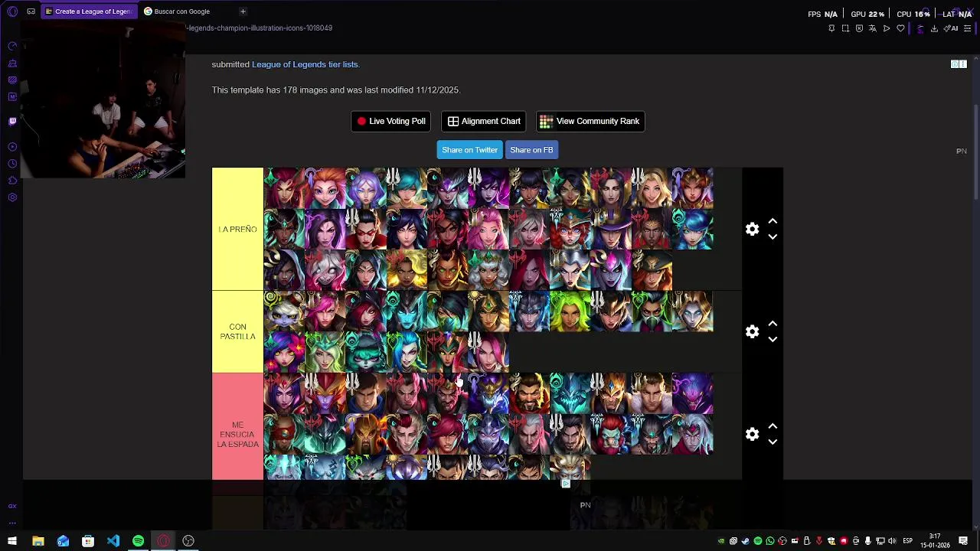Click the yellow LA PREÑO tier label
The height and width of the screenshot is (551, 980).
coord(237,229)
